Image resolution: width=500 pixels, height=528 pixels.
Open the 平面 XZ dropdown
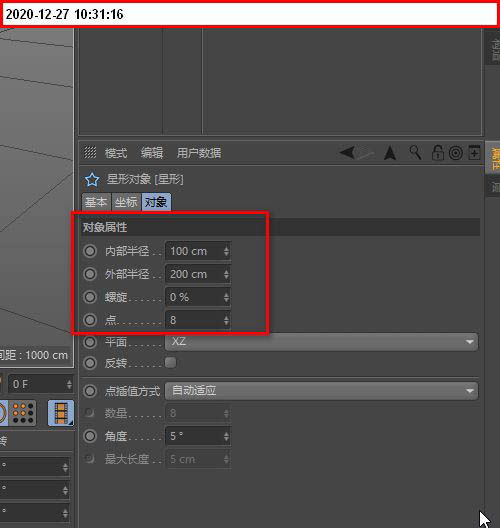[x=321, y=342]
